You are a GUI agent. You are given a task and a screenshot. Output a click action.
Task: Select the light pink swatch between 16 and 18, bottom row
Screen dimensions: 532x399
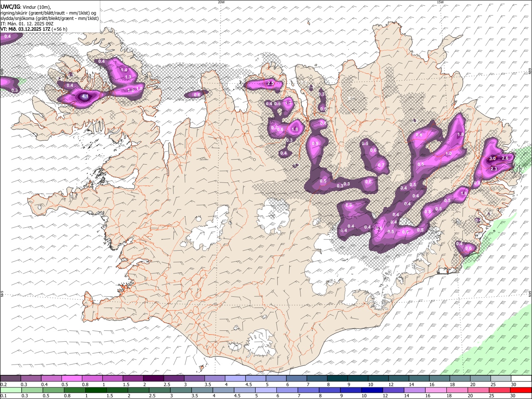click(x=436, y=390)
